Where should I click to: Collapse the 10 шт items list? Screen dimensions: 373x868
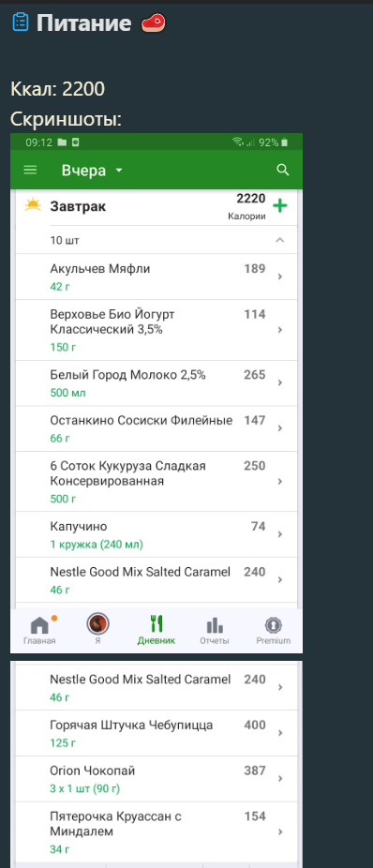[280, 240]
